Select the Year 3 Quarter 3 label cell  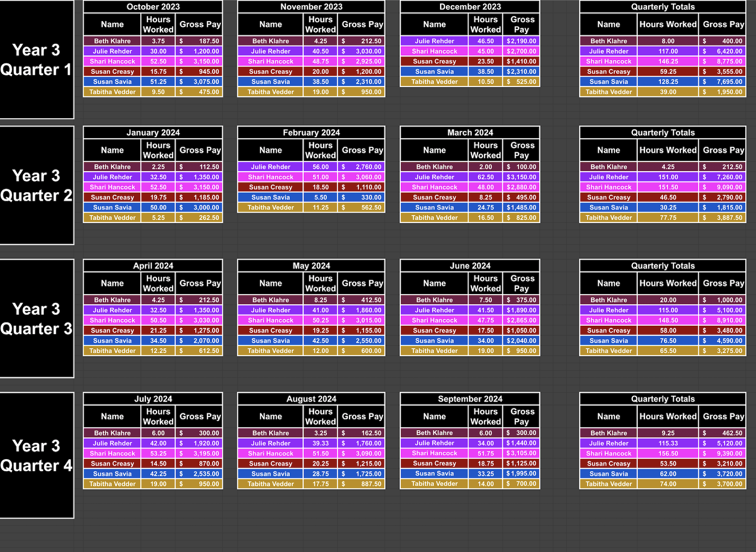[x=36, y=318]
